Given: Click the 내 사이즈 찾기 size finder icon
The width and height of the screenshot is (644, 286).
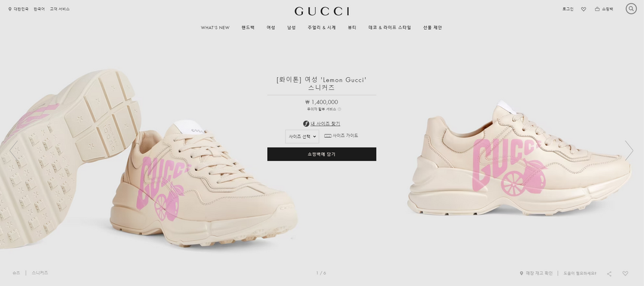Looking at the screenshot, I should pos(306,124).
